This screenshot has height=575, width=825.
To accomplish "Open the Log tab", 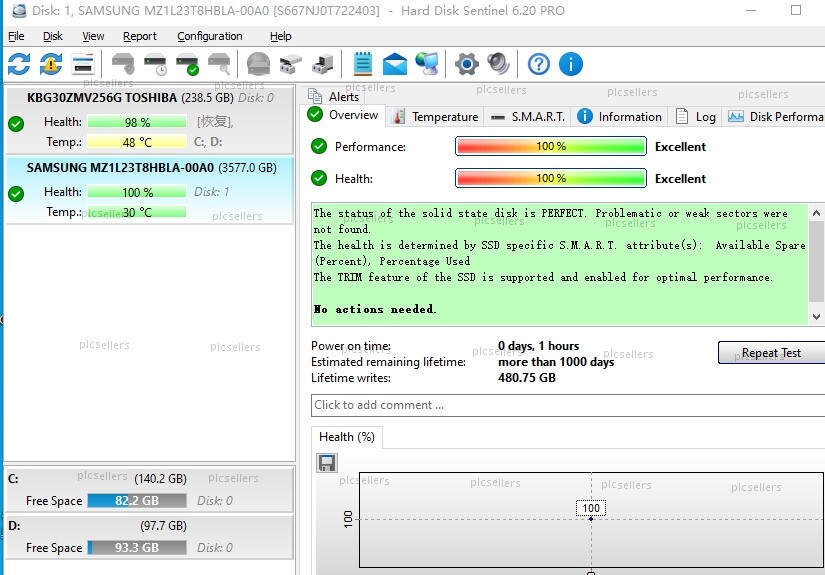I will click(696, 117).
